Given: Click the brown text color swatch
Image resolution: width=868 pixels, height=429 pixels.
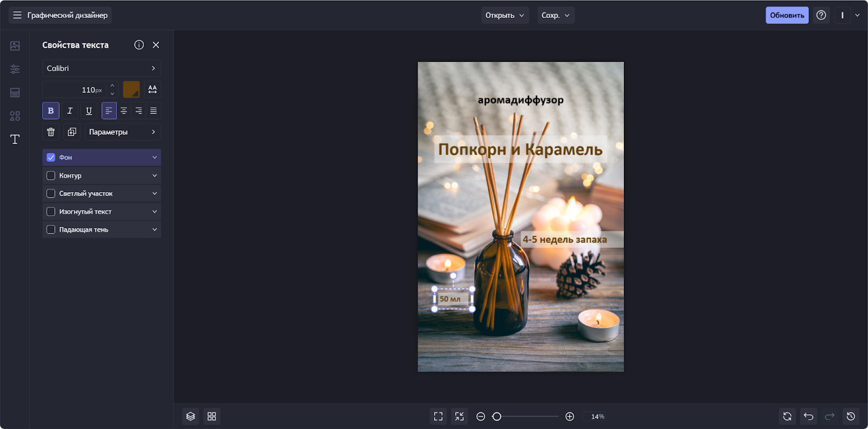Looking at the screenshot, I should [131, 90].
